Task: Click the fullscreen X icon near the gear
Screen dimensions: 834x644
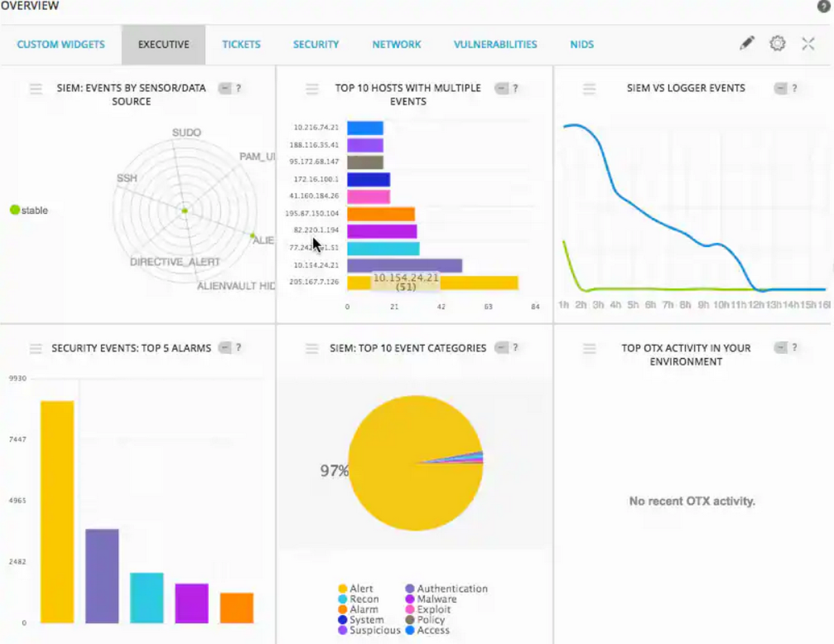Action: [x=808, y=44]
